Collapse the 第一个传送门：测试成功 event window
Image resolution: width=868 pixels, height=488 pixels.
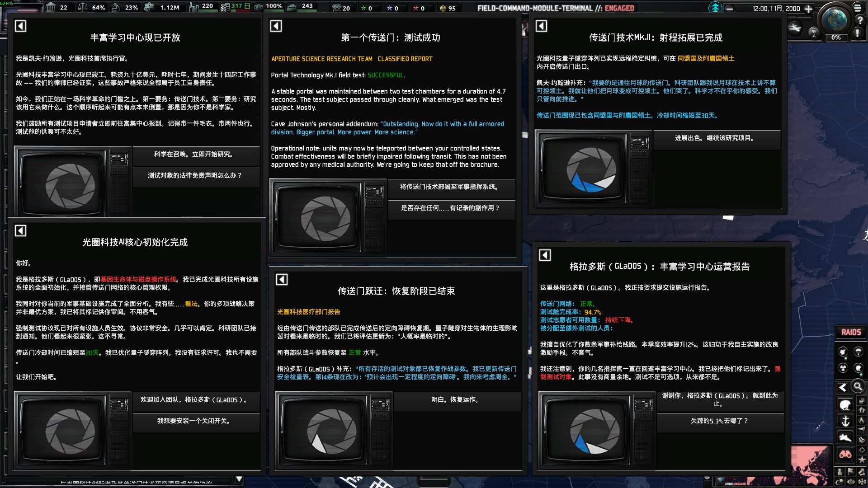tap(276, 26)
